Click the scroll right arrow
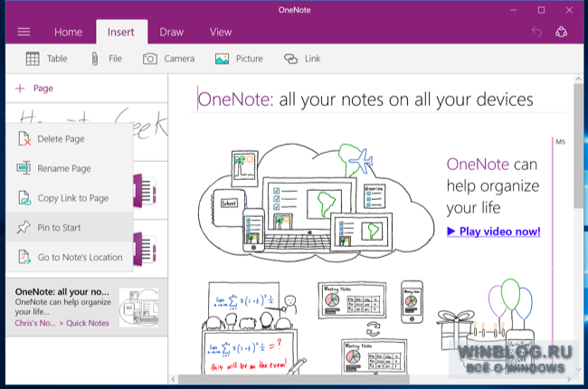This screenshot has height=389, width=588. pyautogui.click(x=569, y=379)
